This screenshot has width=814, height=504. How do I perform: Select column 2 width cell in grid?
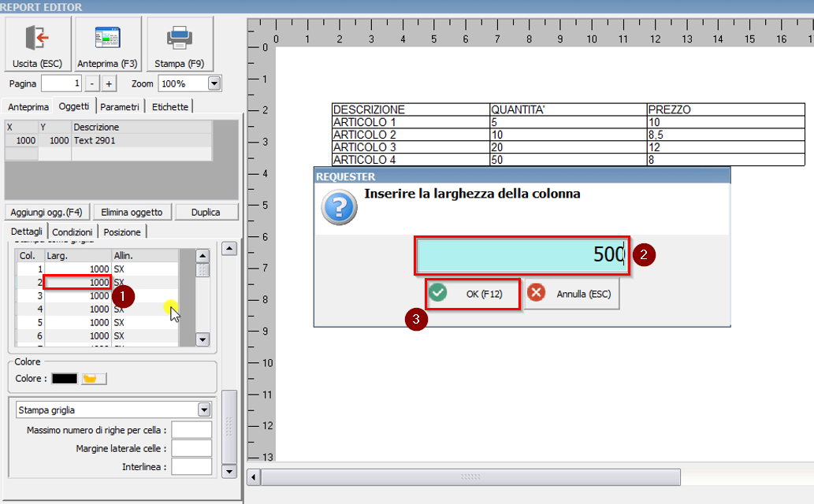pyautogui.click(x=77, y=282)
